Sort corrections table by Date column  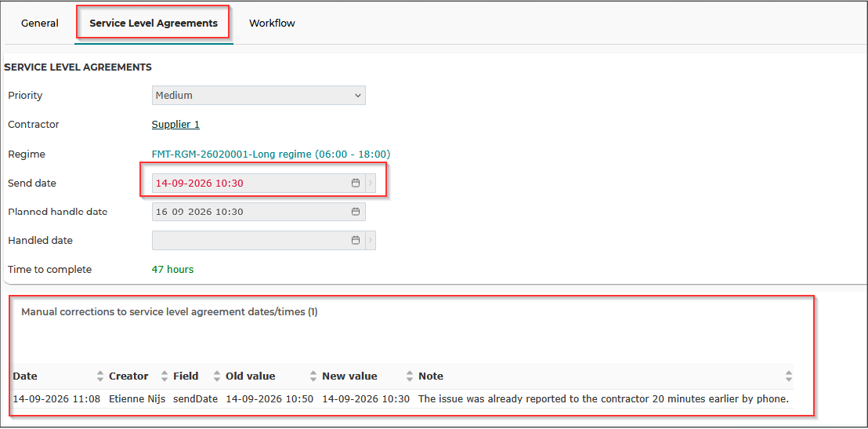(x=100, y=376)
